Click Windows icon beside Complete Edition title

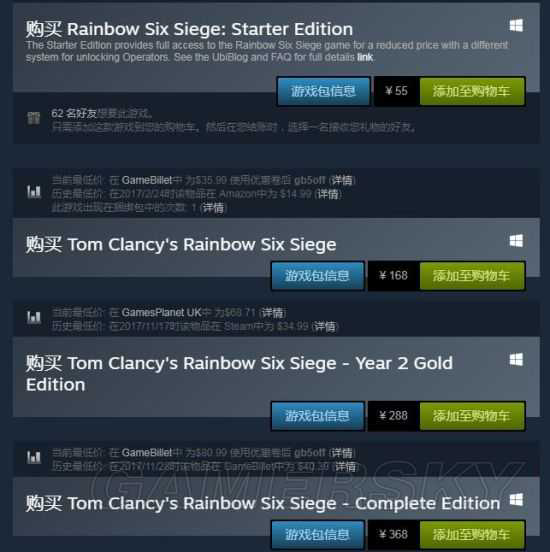(516, 500)
